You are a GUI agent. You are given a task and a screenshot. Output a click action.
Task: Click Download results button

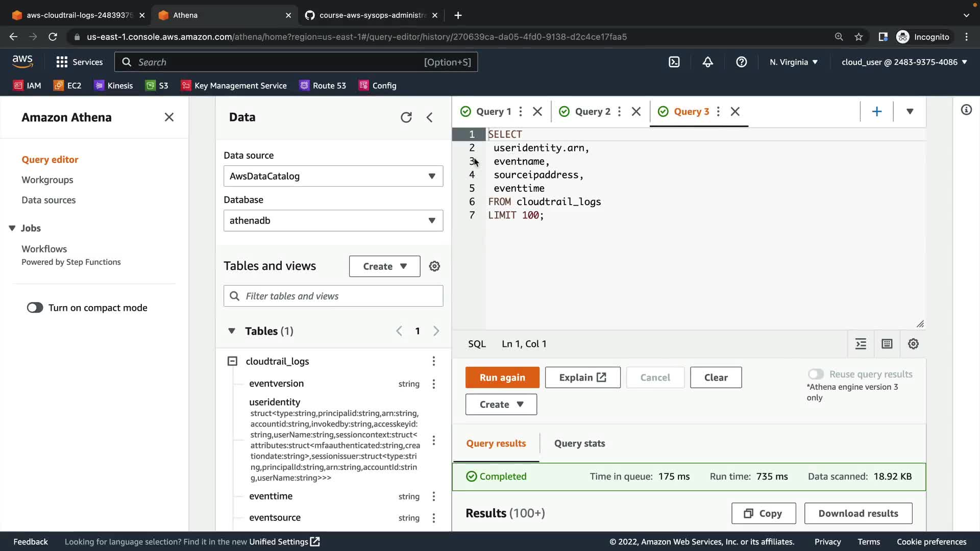click(x=858, y=513)
